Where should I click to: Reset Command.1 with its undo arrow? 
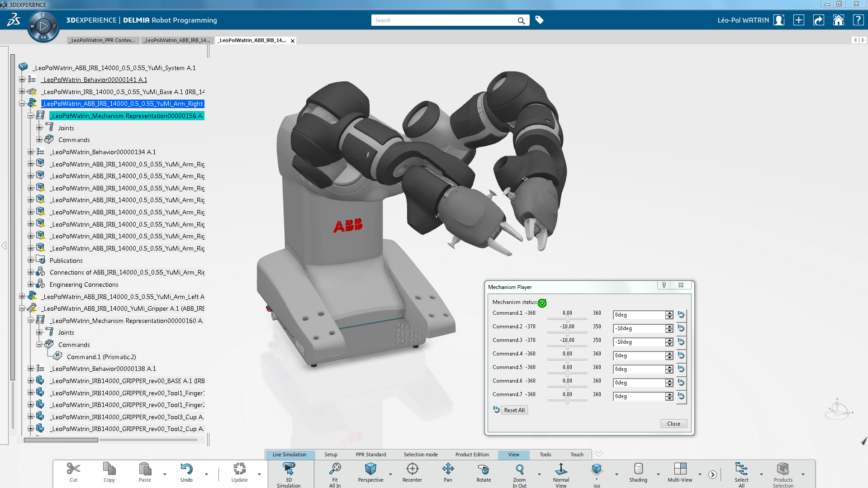click(681, 315)
